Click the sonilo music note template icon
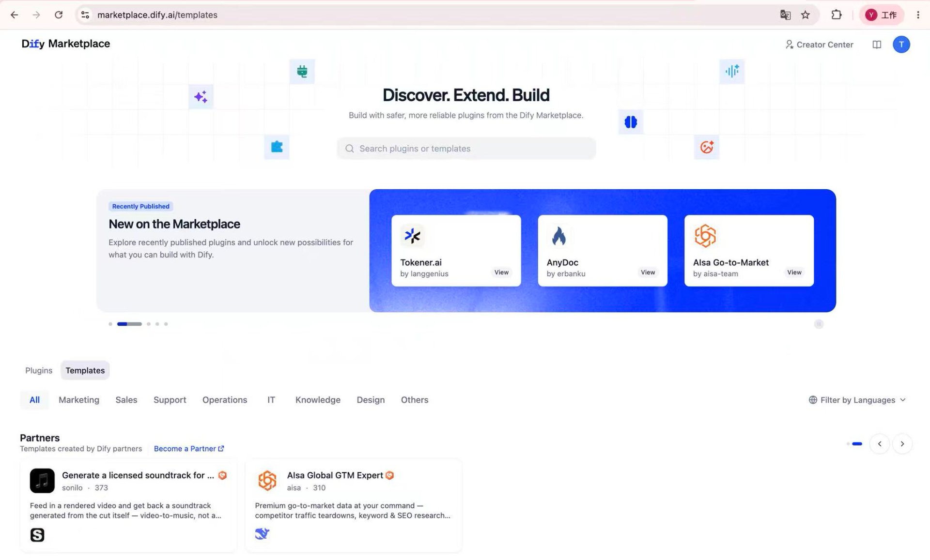Image resolution: width=930 pixels, height=560 pixels. [42, 481]
